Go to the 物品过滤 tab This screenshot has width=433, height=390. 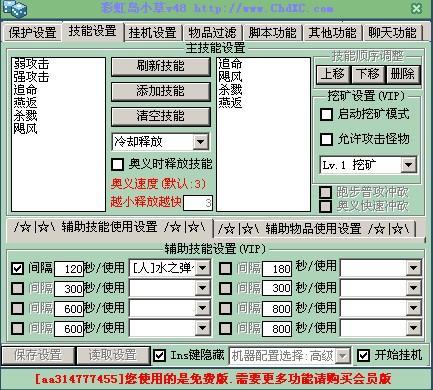pyautogui.click(x=212, y=33)
